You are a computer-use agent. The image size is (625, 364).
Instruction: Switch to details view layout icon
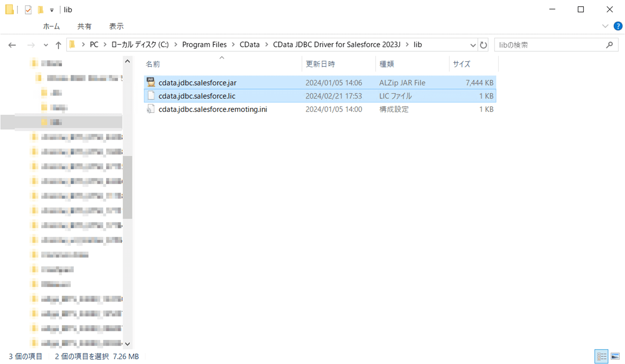coord(602,356)
